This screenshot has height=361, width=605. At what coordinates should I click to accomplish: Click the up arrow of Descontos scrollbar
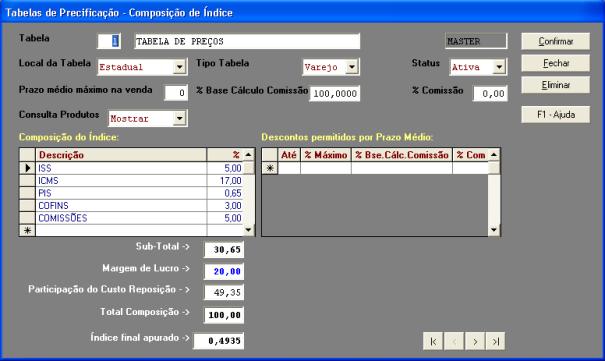click(x=494, y=155)
